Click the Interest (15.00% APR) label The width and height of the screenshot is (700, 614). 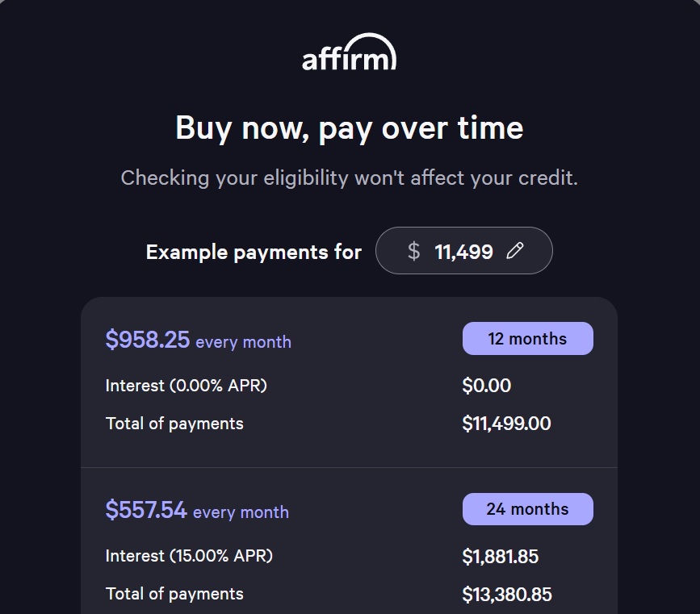coord(189,556)
